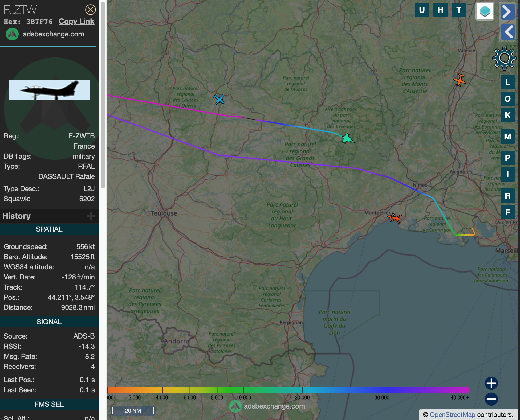This screenshot has width=520, height=420.
Task: Click the position 44.211°, 3.548° value
Action: pyautogui.click(x=71, y=297)
